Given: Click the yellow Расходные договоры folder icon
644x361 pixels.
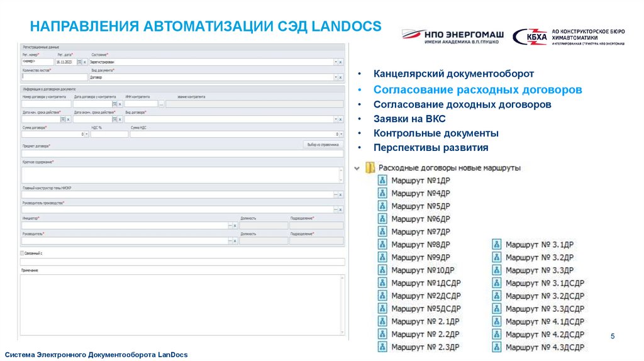Looking at the screenshot, I should tap(370, 168).
